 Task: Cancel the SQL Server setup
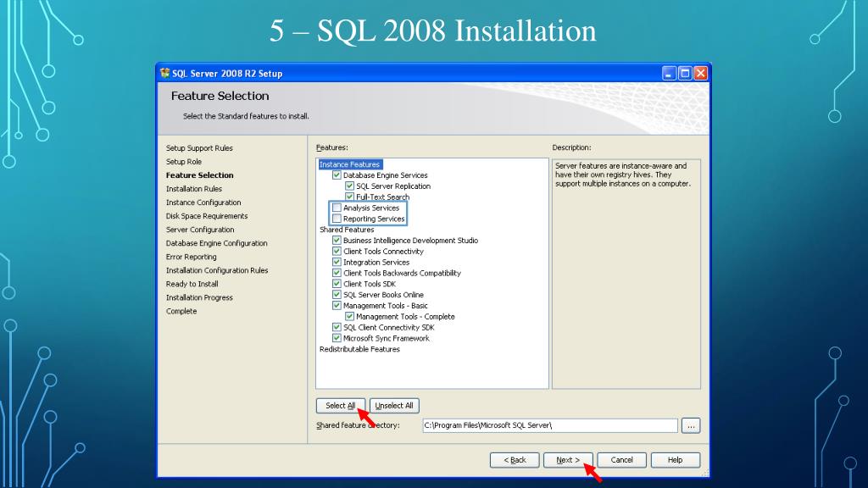tap(621, 460)
